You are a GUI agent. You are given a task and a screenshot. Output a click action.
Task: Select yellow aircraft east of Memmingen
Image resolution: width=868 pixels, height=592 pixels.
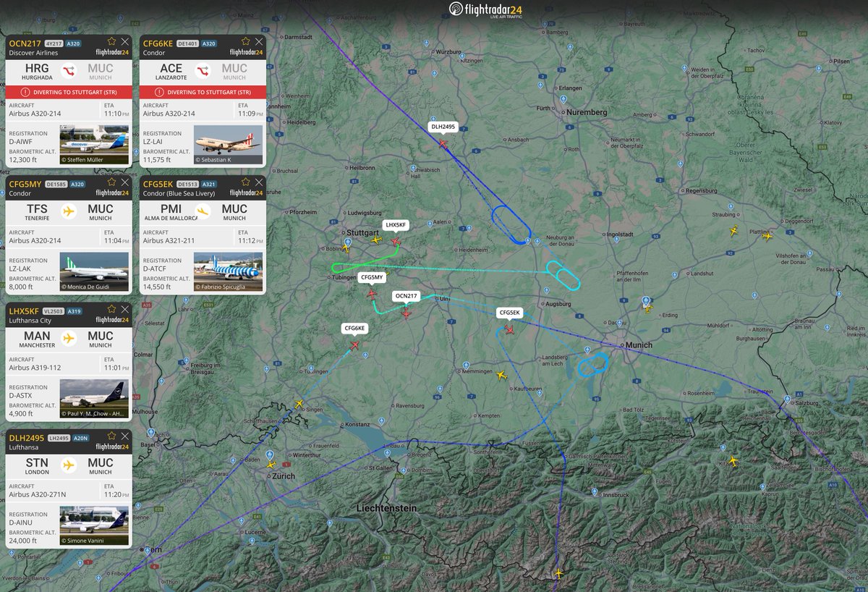501,375
